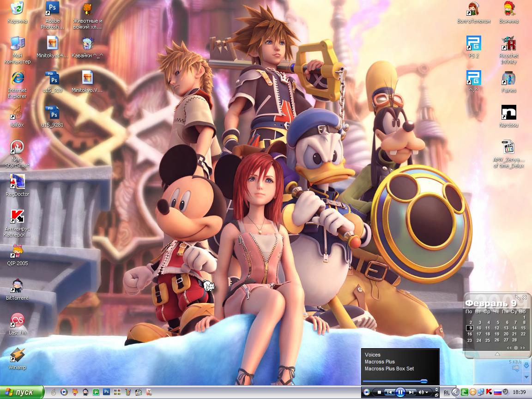Open the Last.fm desktop shortcut
The width and height of the screenshot is (532, 399).
(x=17, y=324)
